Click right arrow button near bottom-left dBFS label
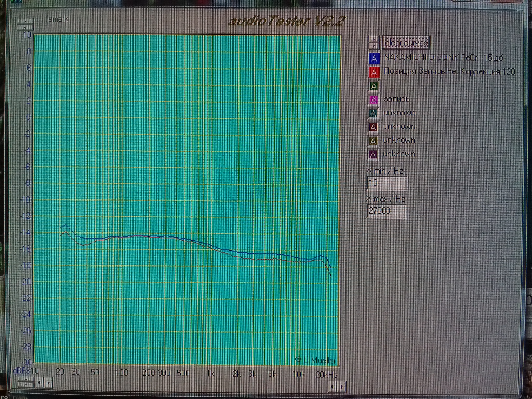Viewport: 532px width, 399px height. tap(48, 382)
